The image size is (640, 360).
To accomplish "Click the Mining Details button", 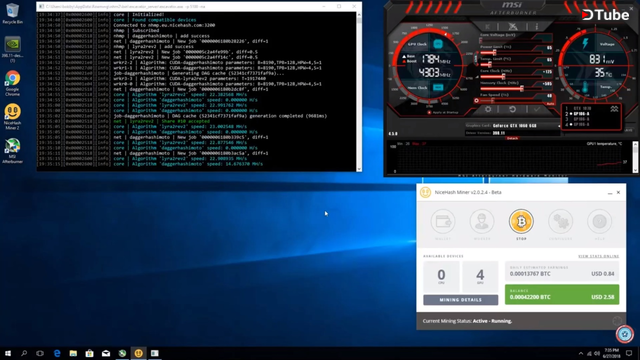I will [x=460, y=300].
